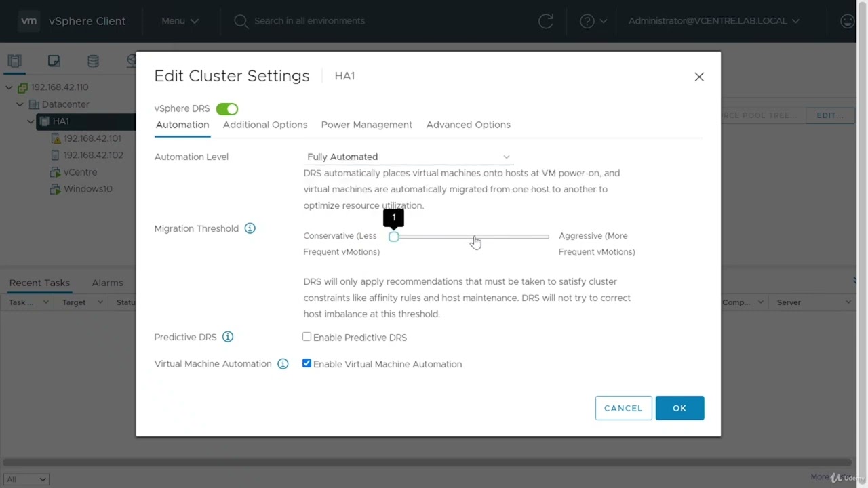Select the Windows10 VM in the tree
Screen dimensions: 868x488
pyautogui.click(x=88, y=189)
